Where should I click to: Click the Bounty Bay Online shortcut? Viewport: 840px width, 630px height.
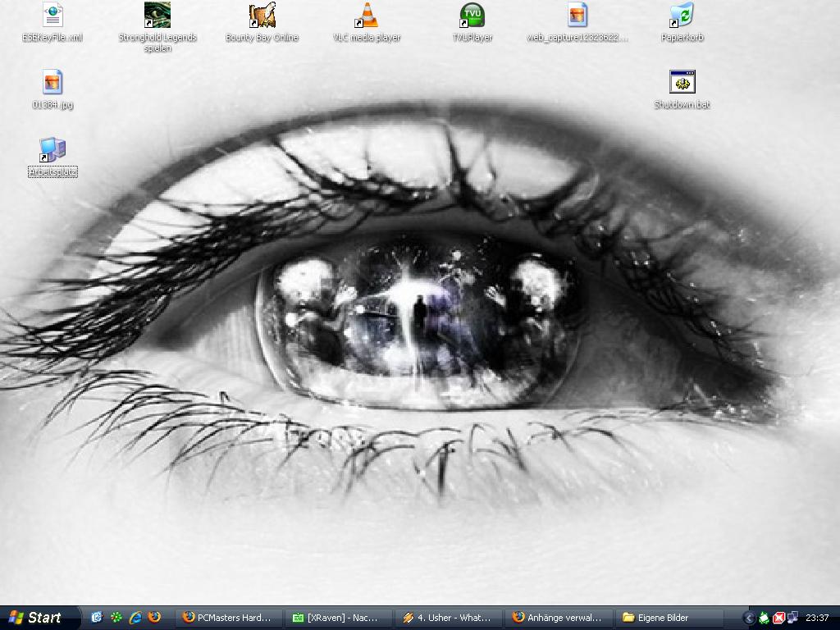[262, 16]
